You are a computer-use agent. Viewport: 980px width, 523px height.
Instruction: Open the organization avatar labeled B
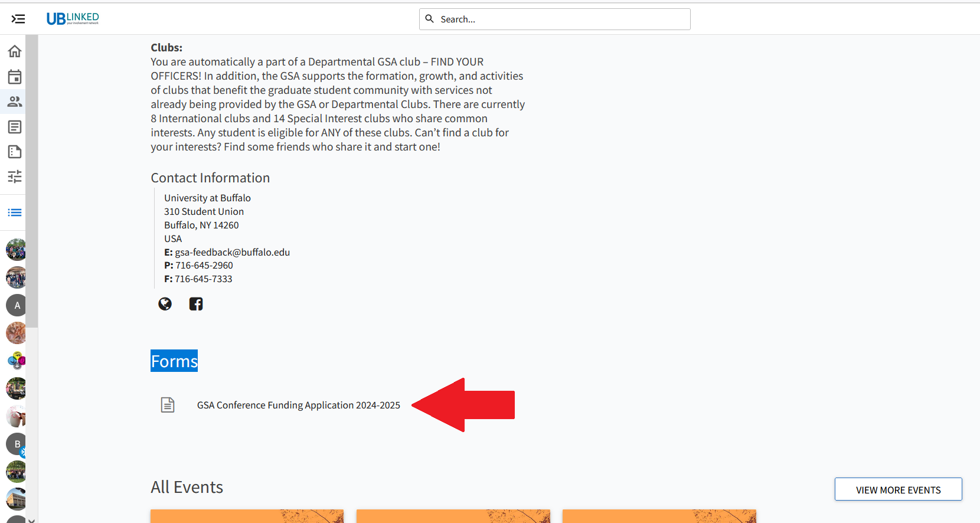[17, 444]
